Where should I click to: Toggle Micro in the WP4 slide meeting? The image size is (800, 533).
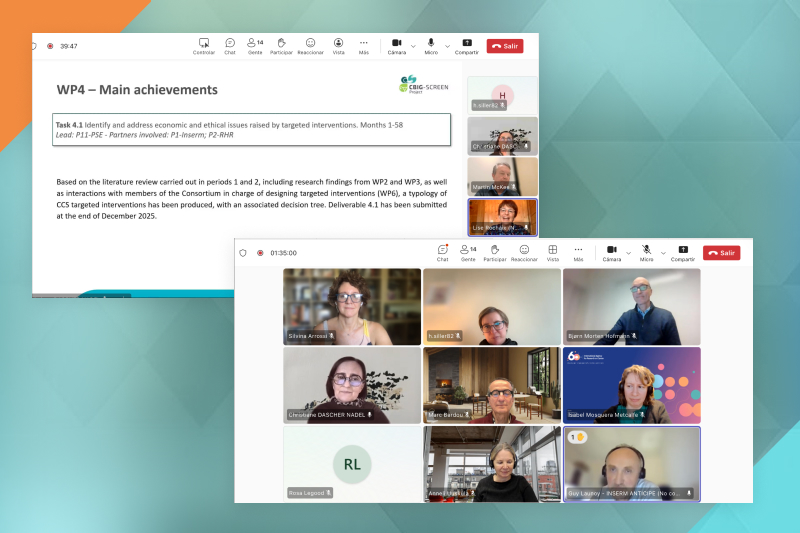[x=431, y=45]
